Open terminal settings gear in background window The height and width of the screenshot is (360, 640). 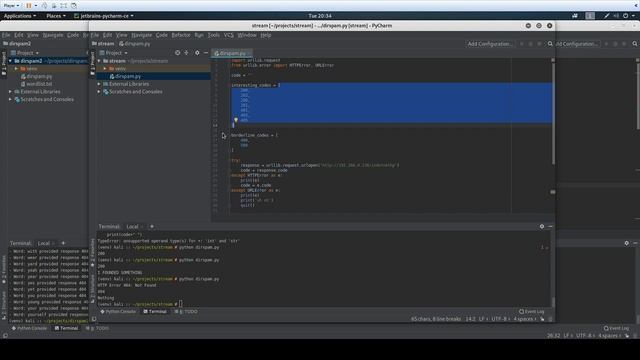pos(627,243)
